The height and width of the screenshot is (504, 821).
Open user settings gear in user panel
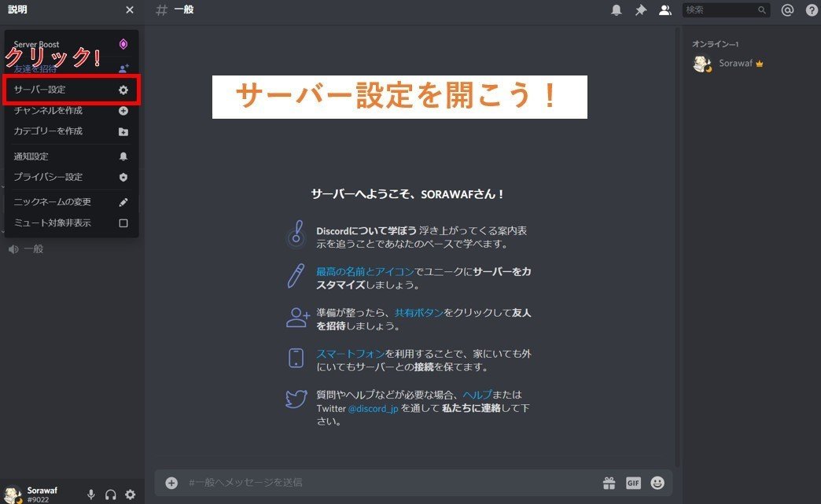tap(130, 494)
